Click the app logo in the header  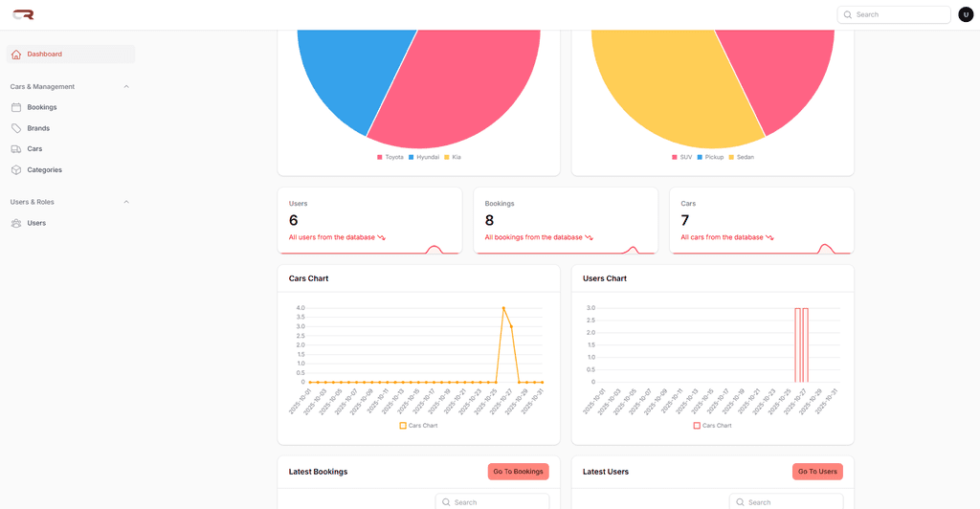click(x=23, y=14)
